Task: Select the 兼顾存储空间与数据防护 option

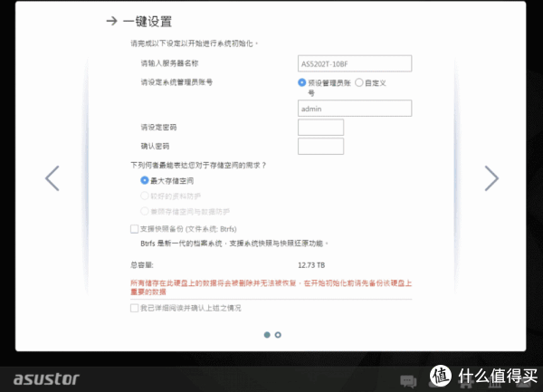Action: (145, 211)
